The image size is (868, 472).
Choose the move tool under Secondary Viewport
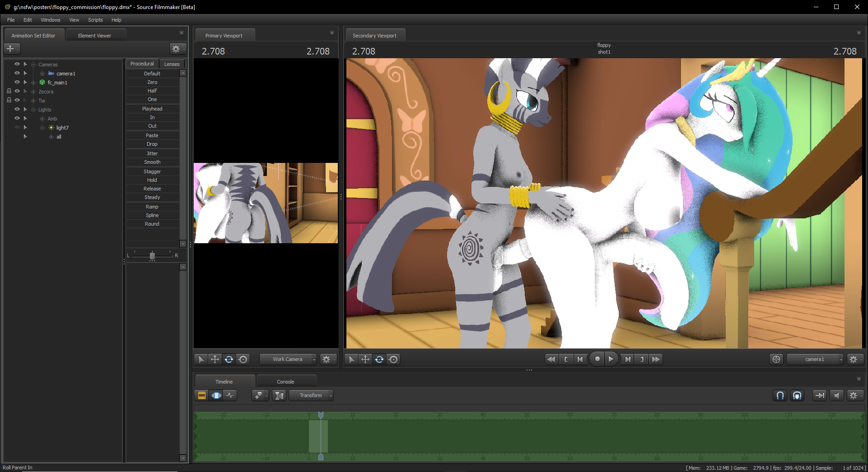pos(365,359)
